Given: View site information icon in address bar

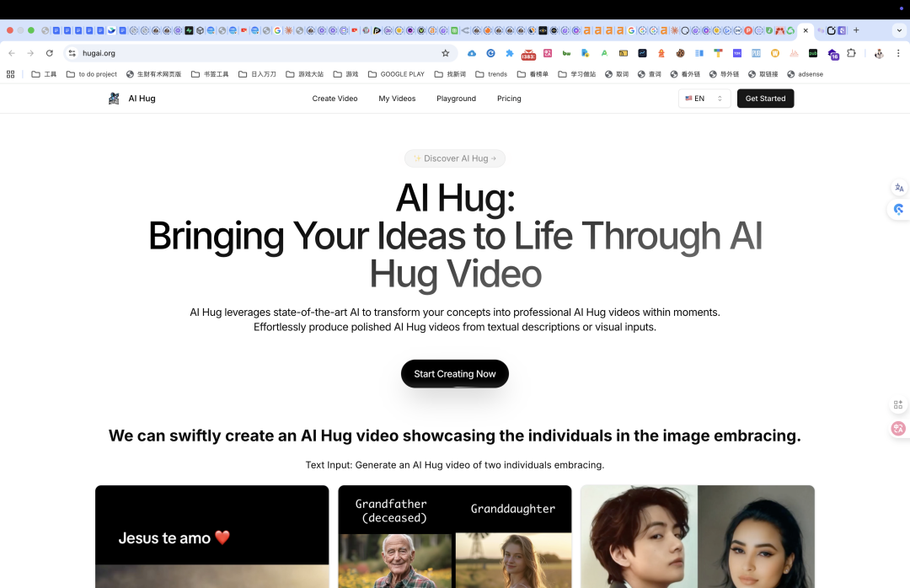Looking at the screenshot, I should (x=72, y=53).
